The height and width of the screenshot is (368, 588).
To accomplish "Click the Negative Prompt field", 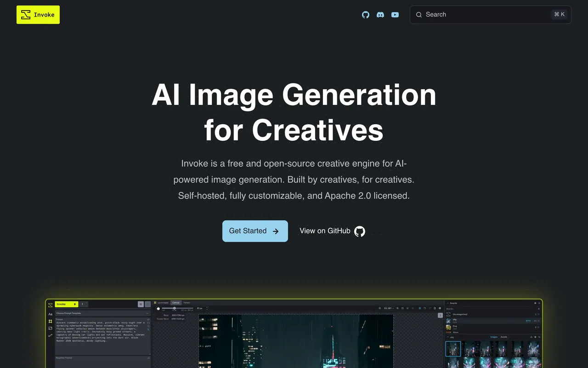I will (103, 362).
